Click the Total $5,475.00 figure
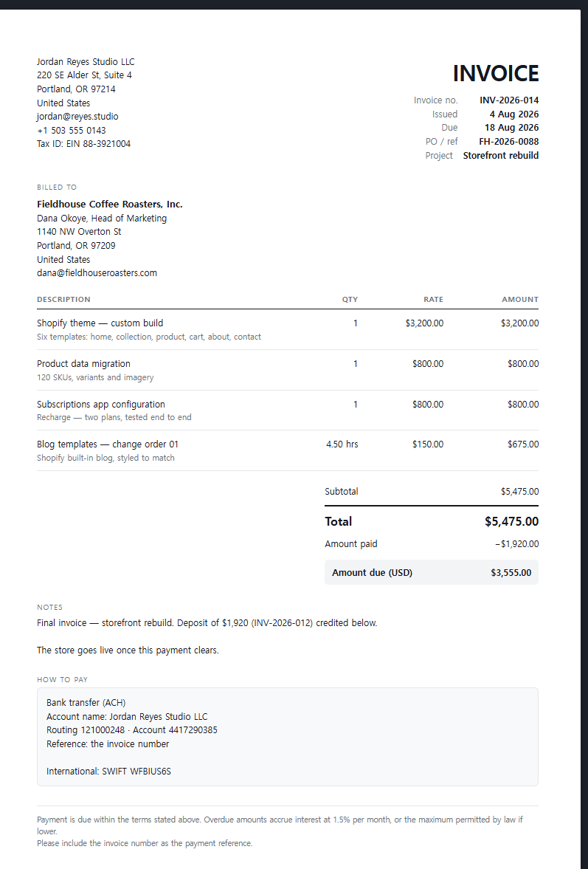 point(511,521)
